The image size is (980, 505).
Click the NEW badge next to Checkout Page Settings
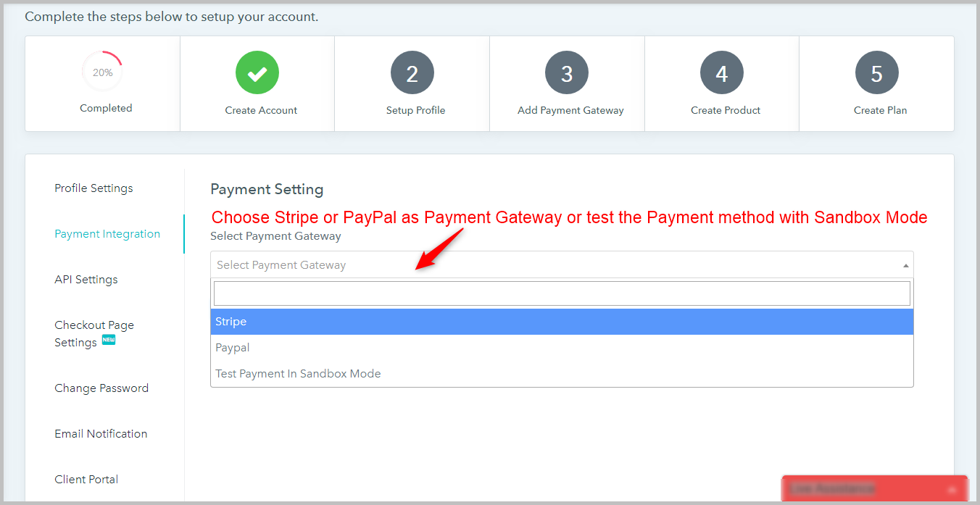point(109,340)
